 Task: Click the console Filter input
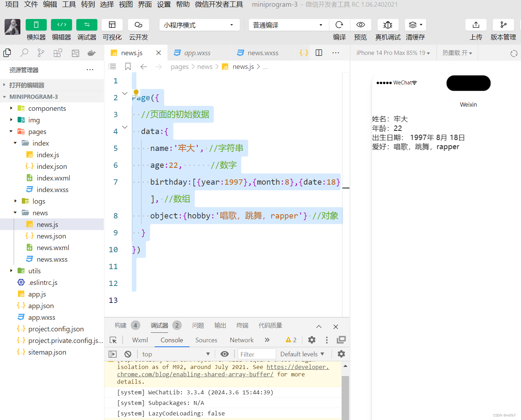point(257,354)
